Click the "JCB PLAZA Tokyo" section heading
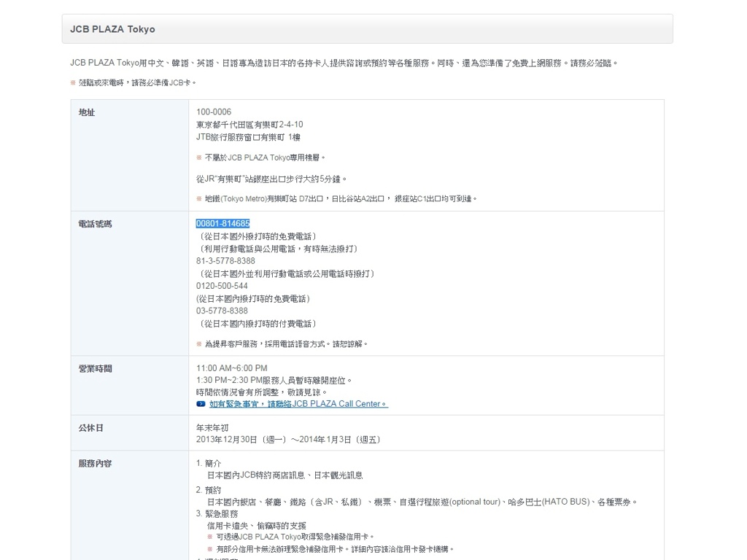 pyautogui.click(x=112, y=29)
